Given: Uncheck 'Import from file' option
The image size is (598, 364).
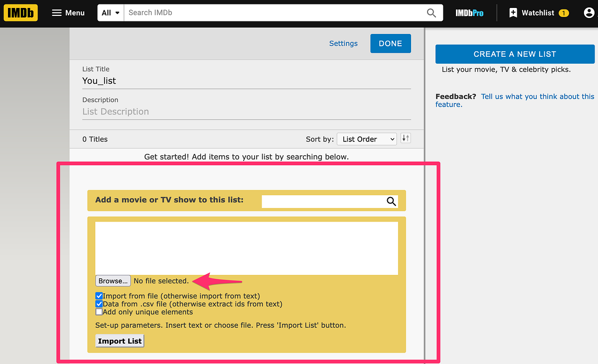Looking at the screenshot, I should click(x=99, y=295).
